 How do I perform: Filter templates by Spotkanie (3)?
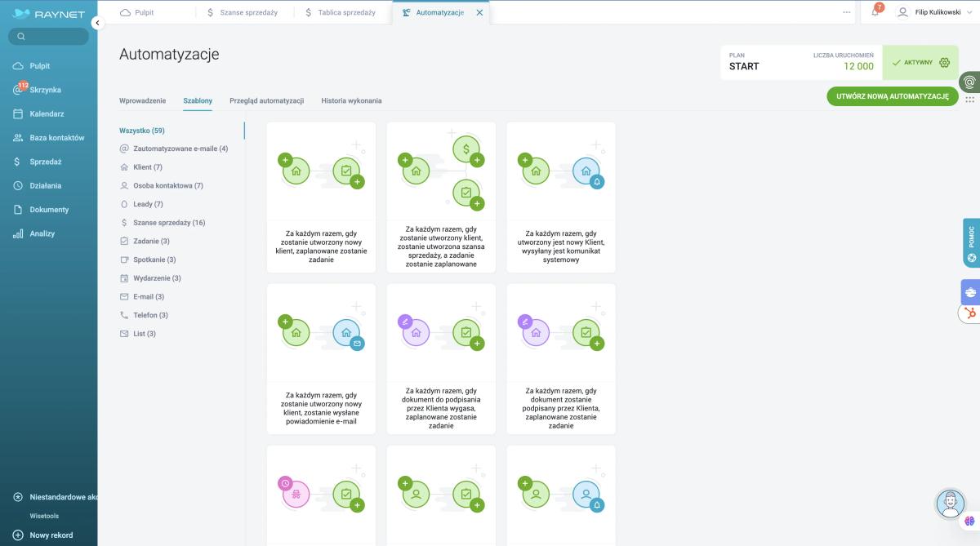(147, 260)
